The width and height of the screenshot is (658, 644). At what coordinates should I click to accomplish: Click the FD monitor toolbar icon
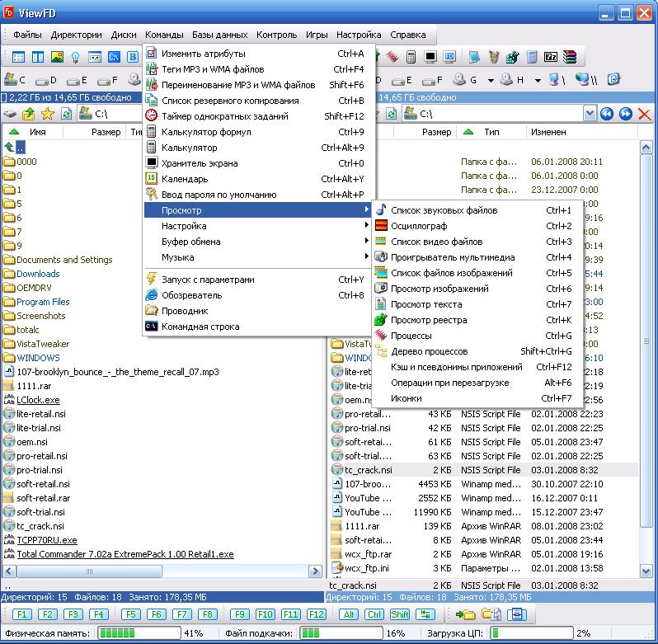449,57
